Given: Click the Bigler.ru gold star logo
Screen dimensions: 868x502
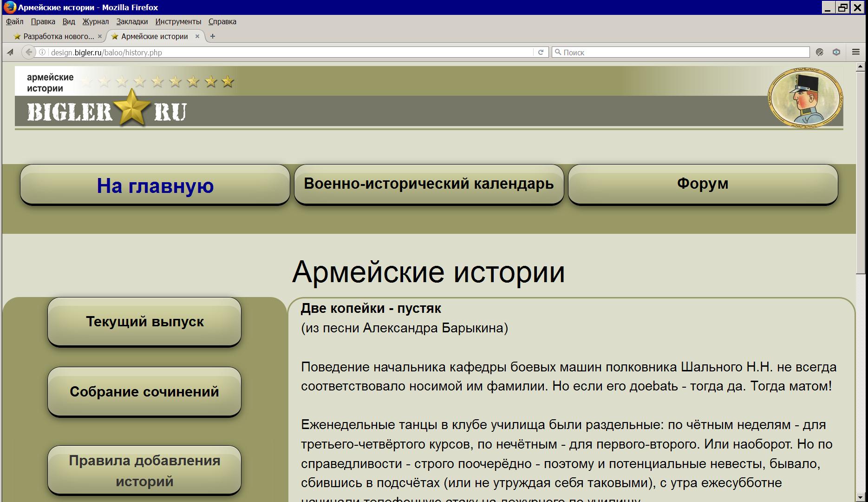Looking at the screenshot, I should (132, 108).
